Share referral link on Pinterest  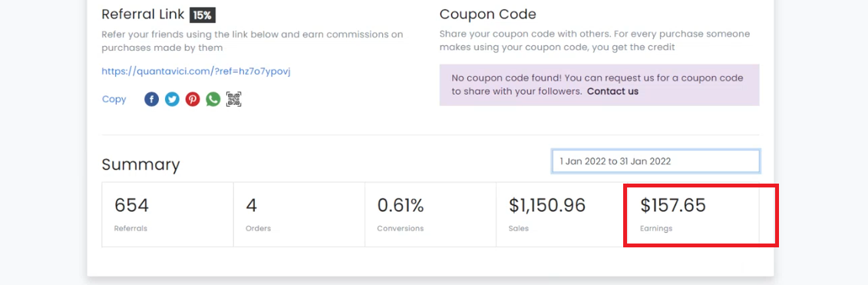click(193, 99)
